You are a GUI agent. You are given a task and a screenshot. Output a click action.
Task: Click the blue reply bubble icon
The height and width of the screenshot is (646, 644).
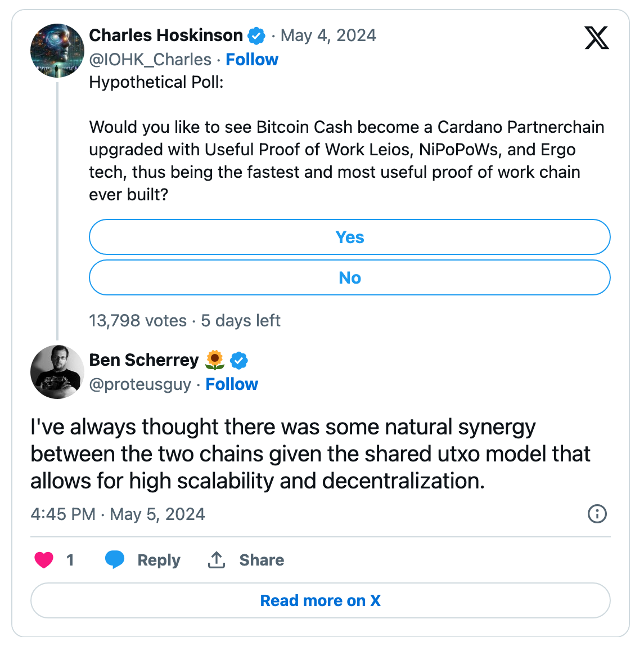(115, 559)
